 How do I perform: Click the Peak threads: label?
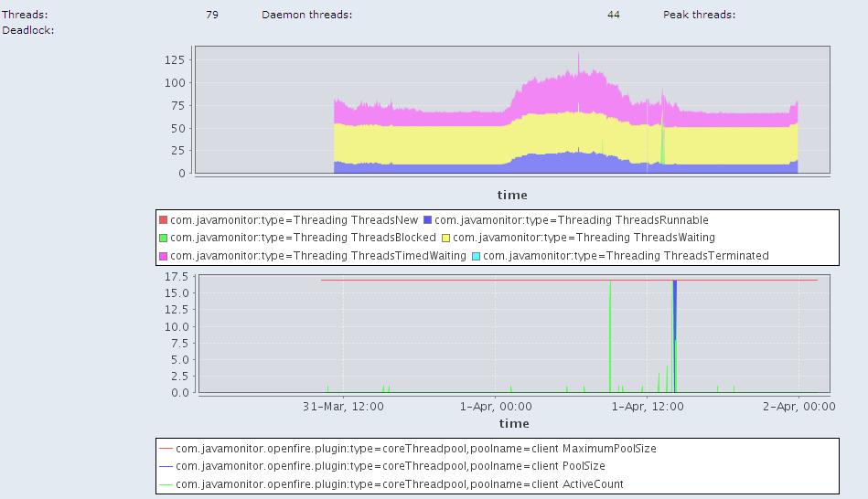click(699, 15)
